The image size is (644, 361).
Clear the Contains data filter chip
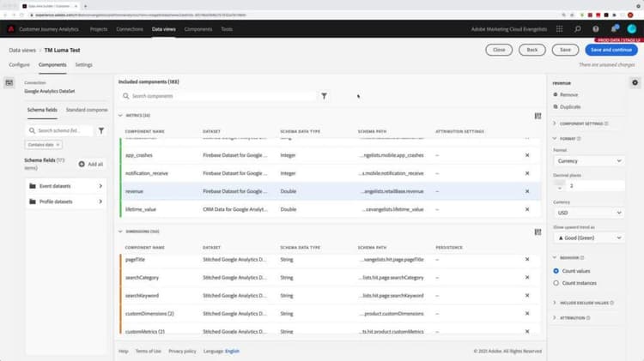pyautogui.click(x=58, y=145)
